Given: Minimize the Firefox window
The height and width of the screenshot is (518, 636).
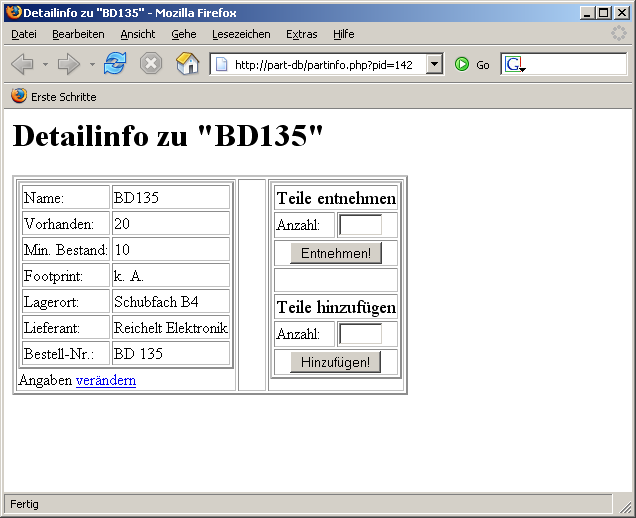Looking at the screenshot, I should click(587, 13).
